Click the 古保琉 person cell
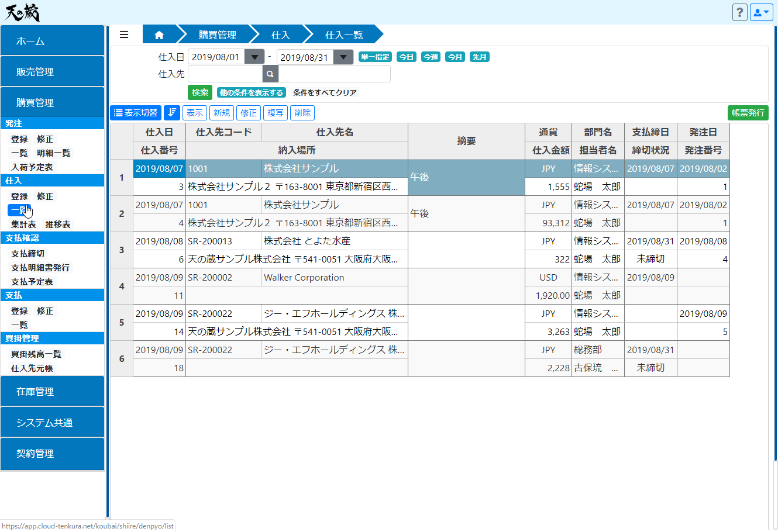Screen dimensions: 778x532 (x=598, y=368)
